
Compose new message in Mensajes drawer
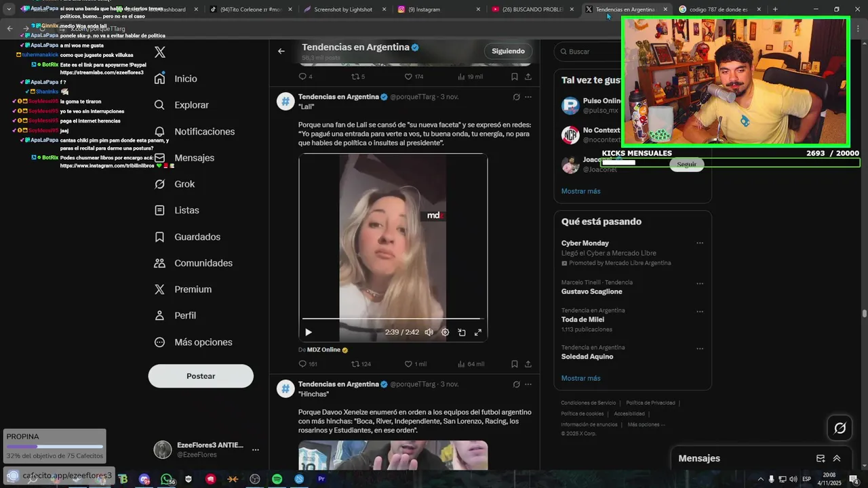[x=821, y=459]
